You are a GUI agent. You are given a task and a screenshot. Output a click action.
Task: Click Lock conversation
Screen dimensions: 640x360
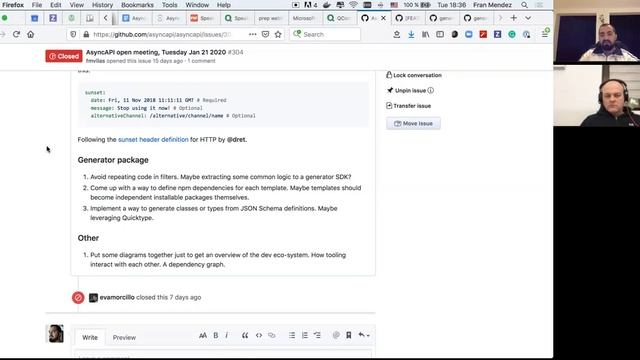coord(414,75)
